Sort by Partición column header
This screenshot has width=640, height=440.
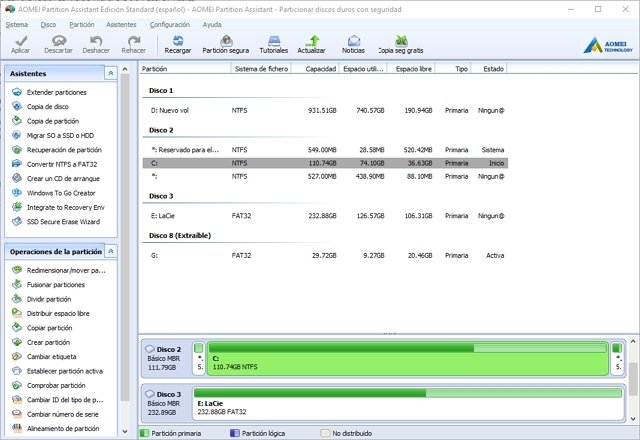click(185, 69)
